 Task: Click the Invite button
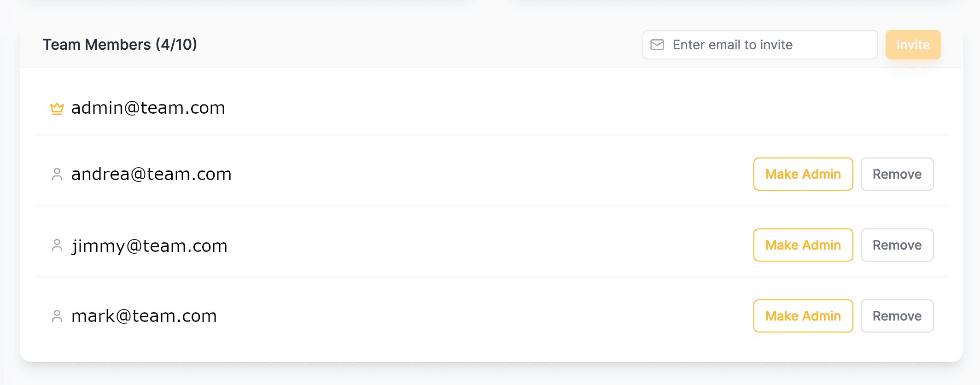tap(913, 45)
